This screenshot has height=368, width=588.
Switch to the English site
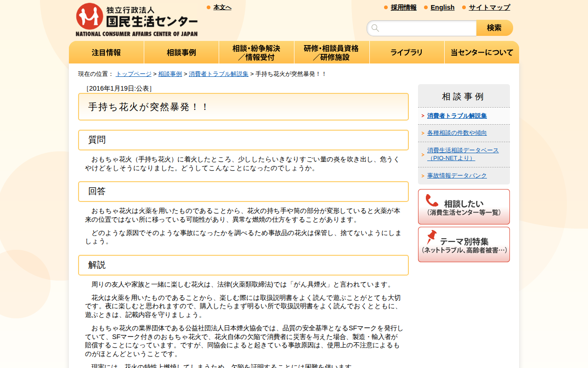(x=442, y=7)
